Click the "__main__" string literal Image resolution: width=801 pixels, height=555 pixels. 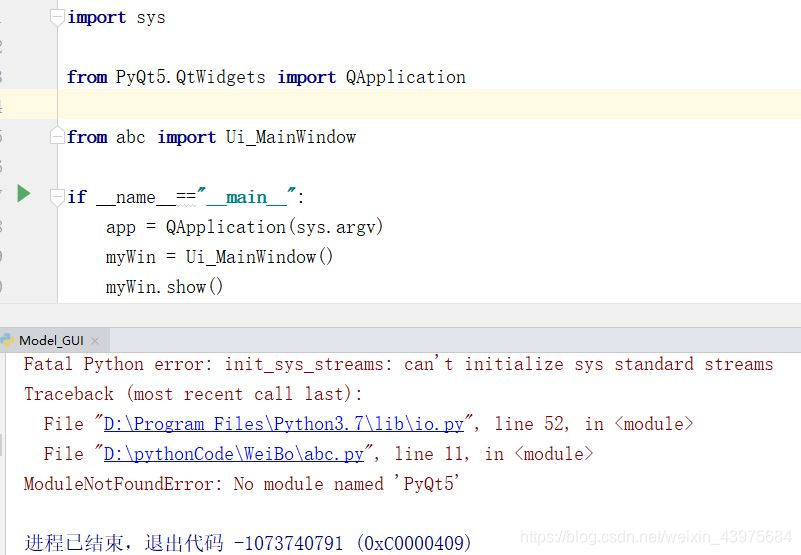point(246,197)
